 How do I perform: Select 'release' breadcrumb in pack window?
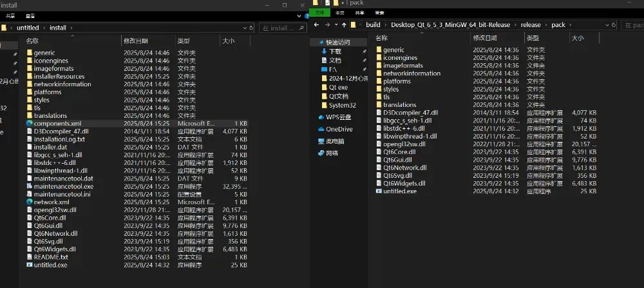click(531, 24)
